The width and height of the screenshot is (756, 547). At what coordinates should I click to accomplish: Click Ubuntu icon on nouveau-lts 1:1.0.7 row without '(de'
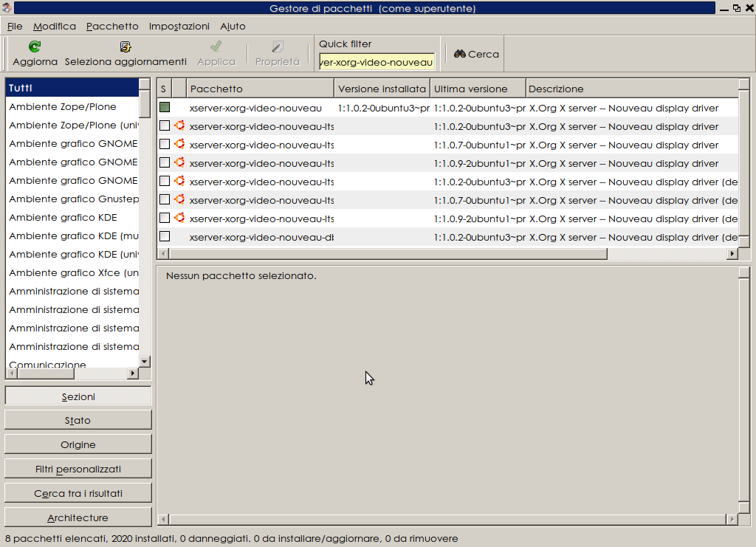tap(179, 144)
